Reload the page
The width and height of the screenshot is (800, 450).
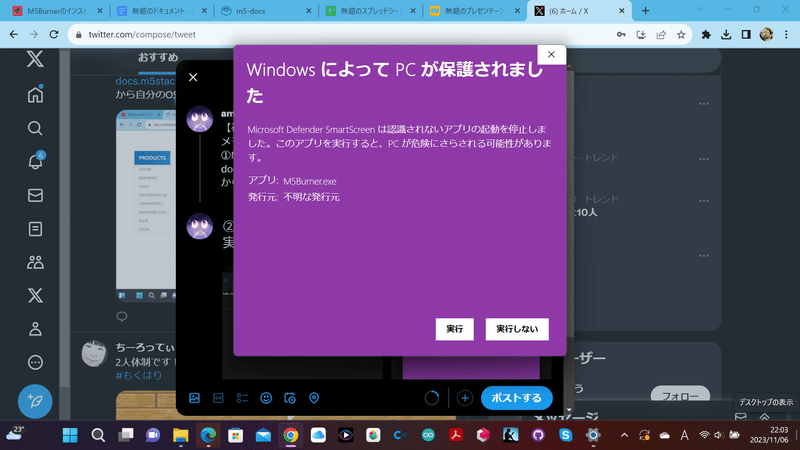54,35
